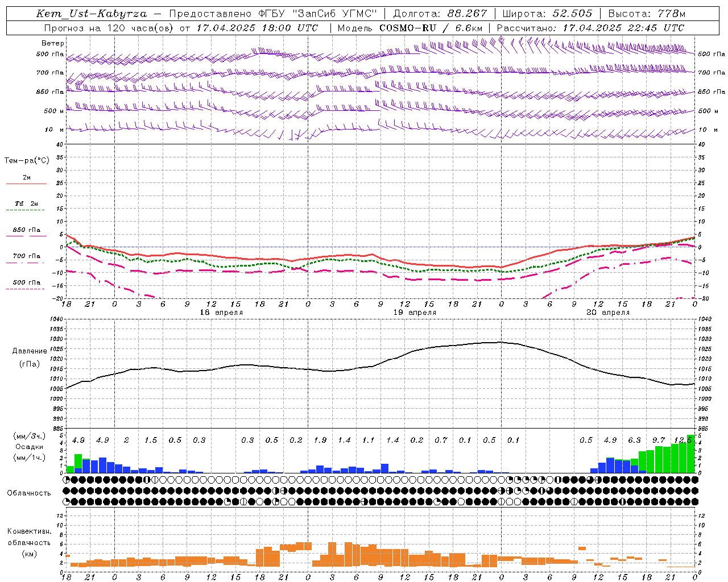
Task: Click the 700 гПа temperature legend entry
Action: 27,256
